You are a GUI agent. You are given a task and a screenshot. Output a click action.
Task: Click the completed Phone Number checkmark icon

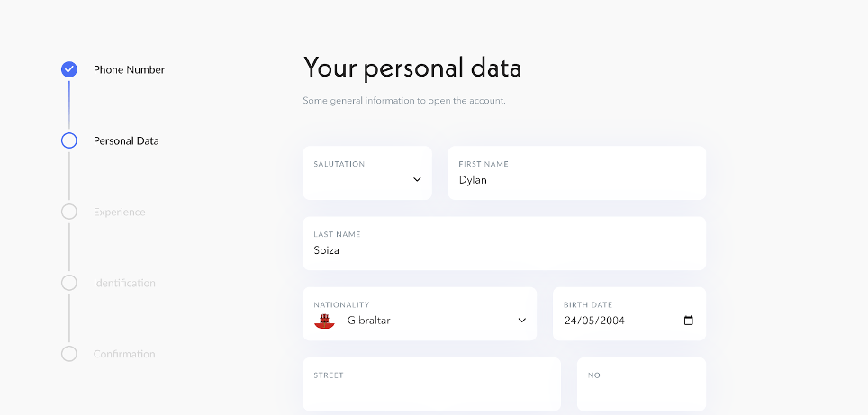click(69, 69)
